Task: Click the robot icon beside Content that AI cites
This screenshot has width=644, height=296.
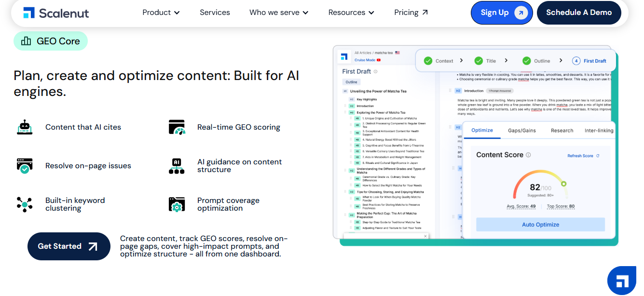Action: click(x=25, y=127)
